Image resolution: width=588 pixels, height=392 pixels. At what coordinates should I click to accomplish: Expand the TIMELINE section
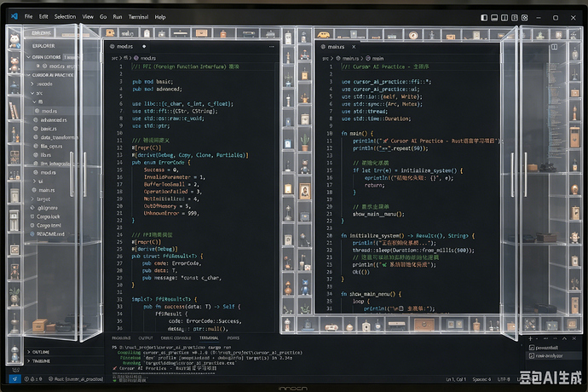tap(41, 360)
